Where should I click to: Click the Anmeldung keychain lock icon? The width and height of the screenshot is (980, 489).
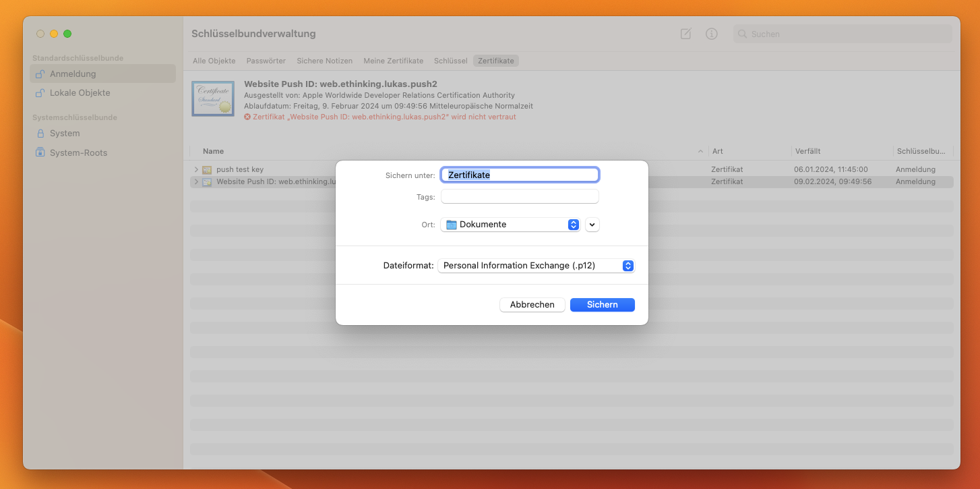pyautogui.click(x=40, y=74)
